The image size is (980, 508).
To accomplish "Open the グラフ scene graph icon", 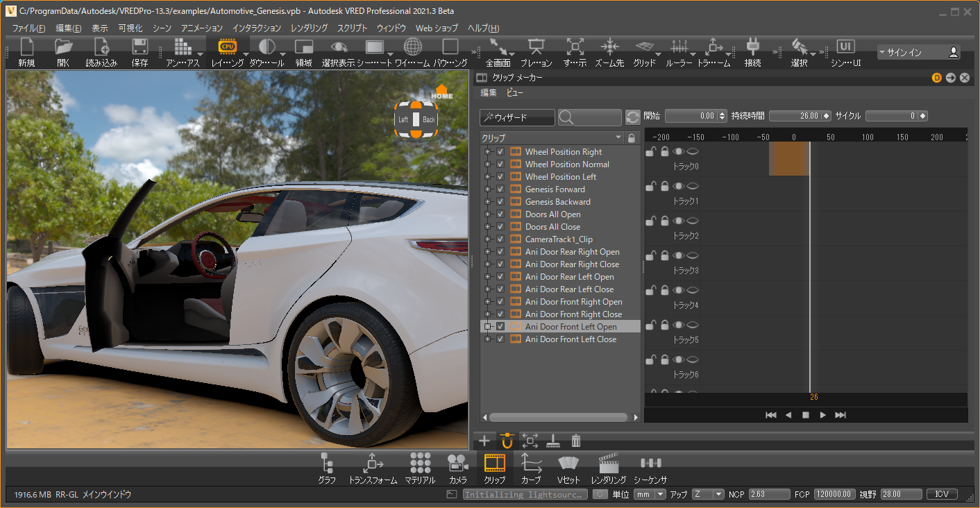I will [x=327, y=463].
